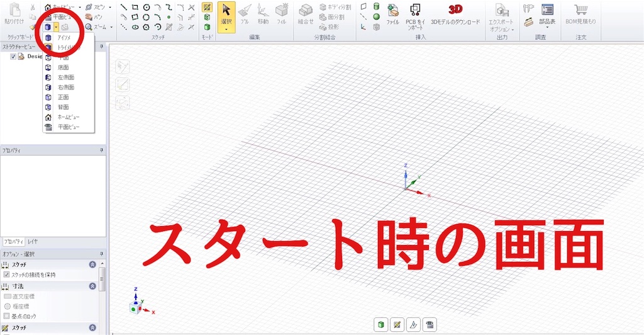Insert a sphere from the 挿入 group

pos(376,17)
